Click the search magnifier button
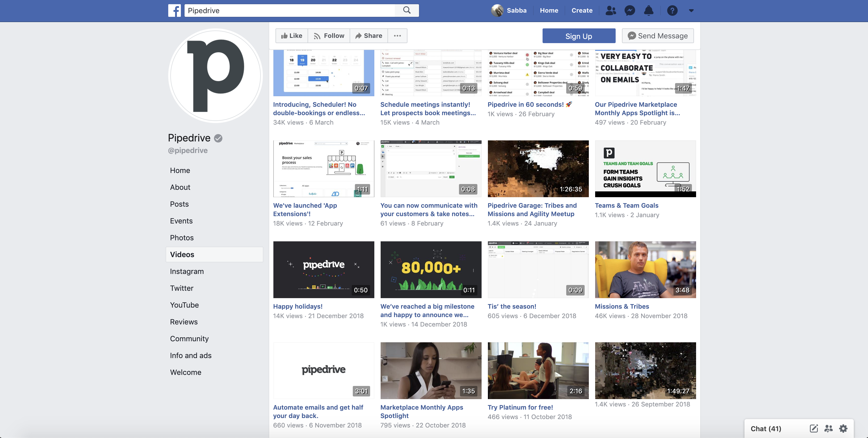Image resolution: width=868 pixels, height=438 pixels. tap(407, 11)
